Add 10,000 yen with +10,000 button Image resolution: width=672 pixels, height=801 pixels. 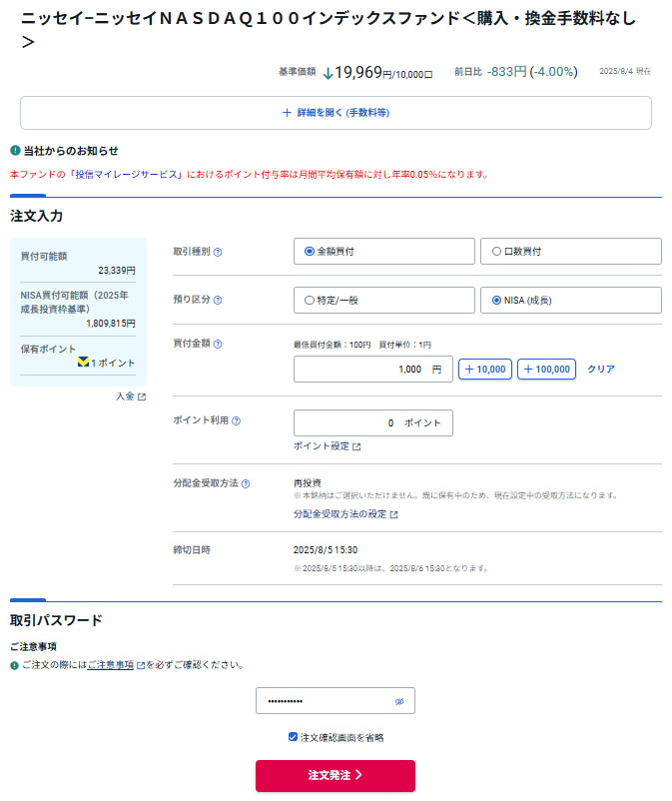[484, 370]
